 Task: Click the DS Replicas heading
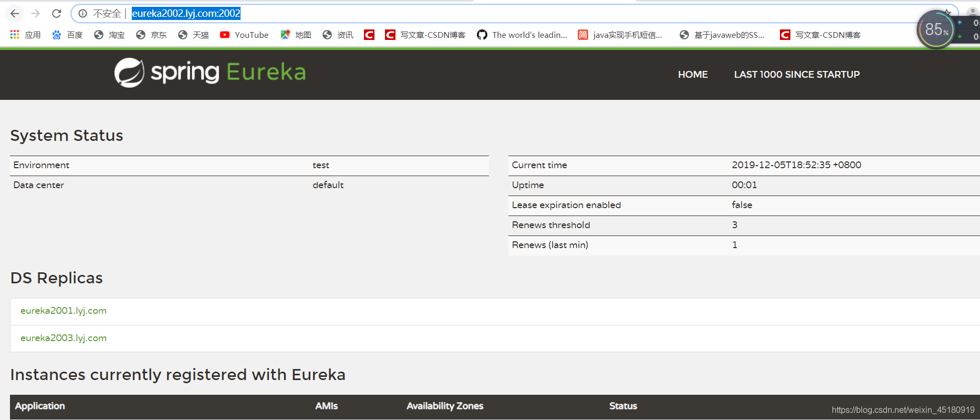(x=57, y=278)
